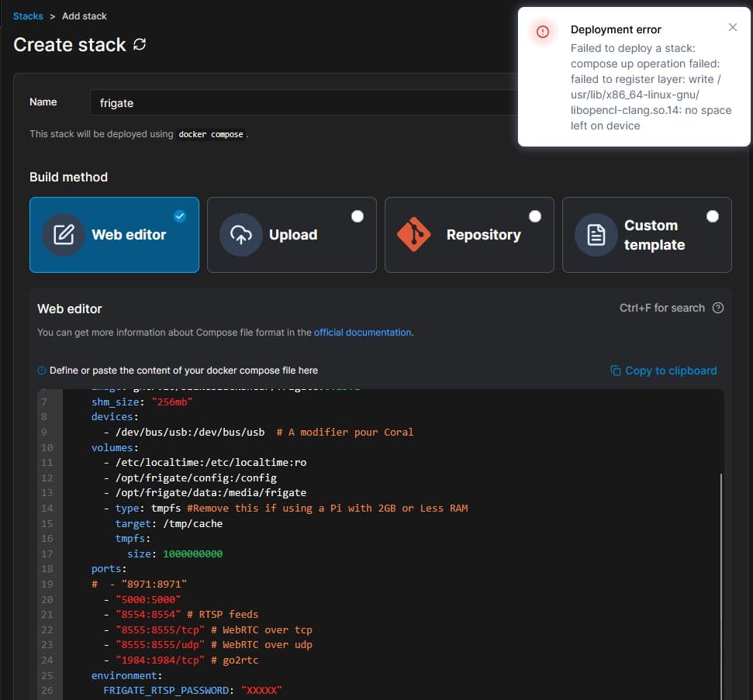Click the help icon next to Ctrl+F search
The height and width of the screenshot is (700, 753).
718,308
